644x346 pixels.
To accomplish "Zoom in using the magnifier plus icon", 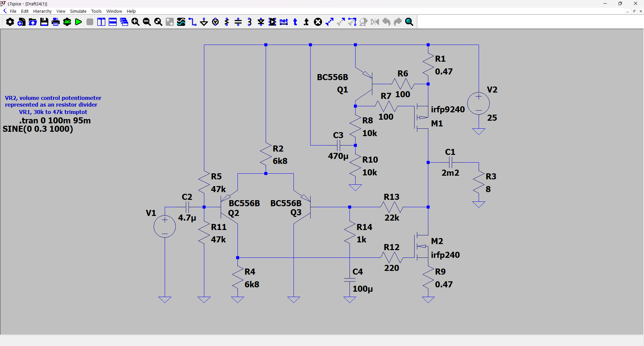I will [x=136, y=22].
